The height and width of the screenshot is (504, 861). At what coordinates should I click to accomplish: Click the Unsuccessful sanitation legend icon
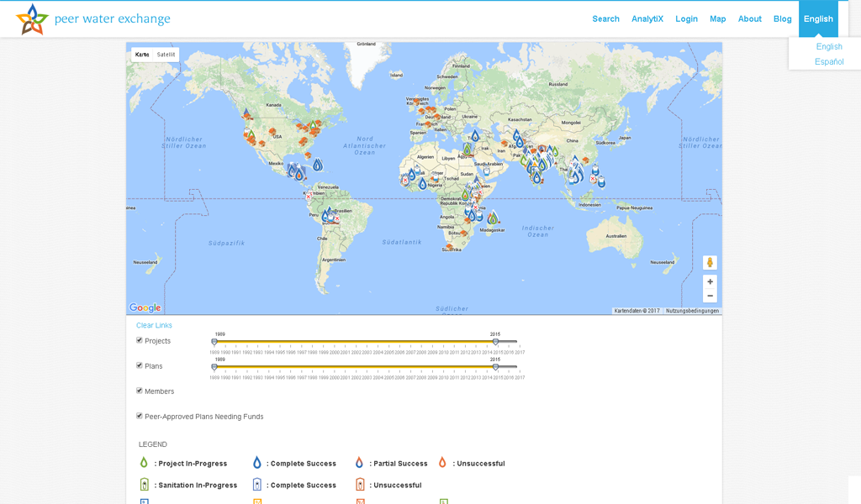click(360, 485)
